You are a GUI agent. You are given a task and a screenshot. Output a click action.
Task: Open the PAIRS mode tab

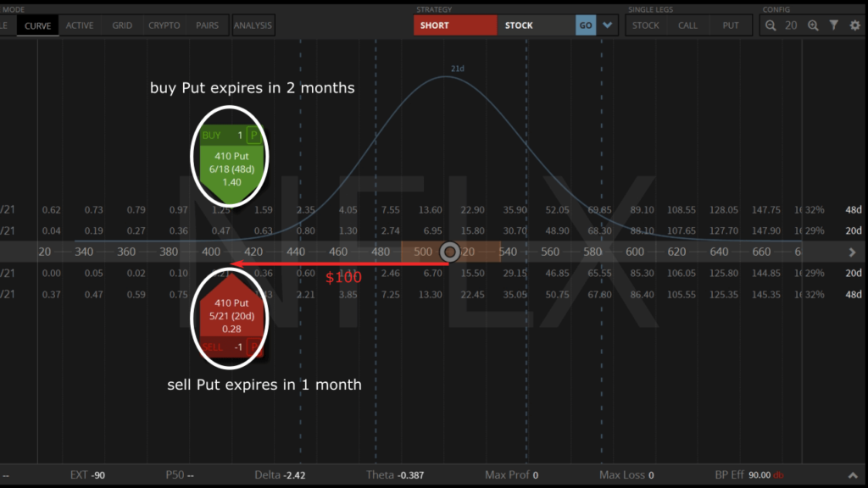[x=207, y=25]
